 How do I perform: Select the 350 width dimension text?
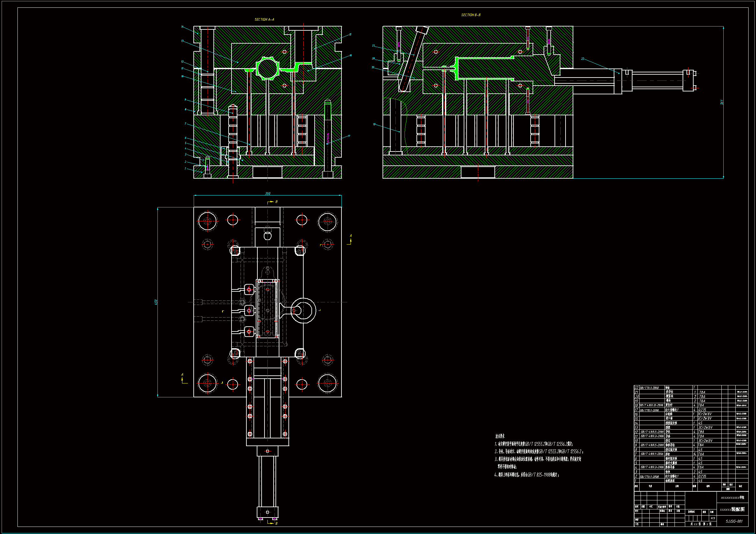click(268, 194)
